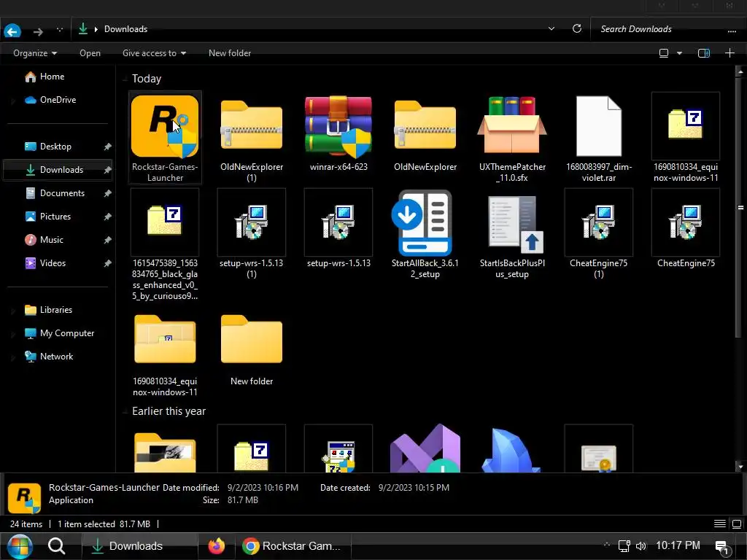
Task: Open the Organize dropdown menu
Action: [35, 52]
